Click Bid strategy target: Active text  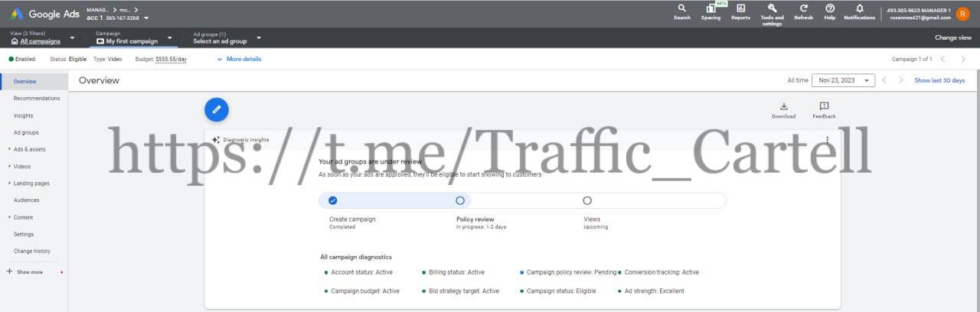(464, 291)
